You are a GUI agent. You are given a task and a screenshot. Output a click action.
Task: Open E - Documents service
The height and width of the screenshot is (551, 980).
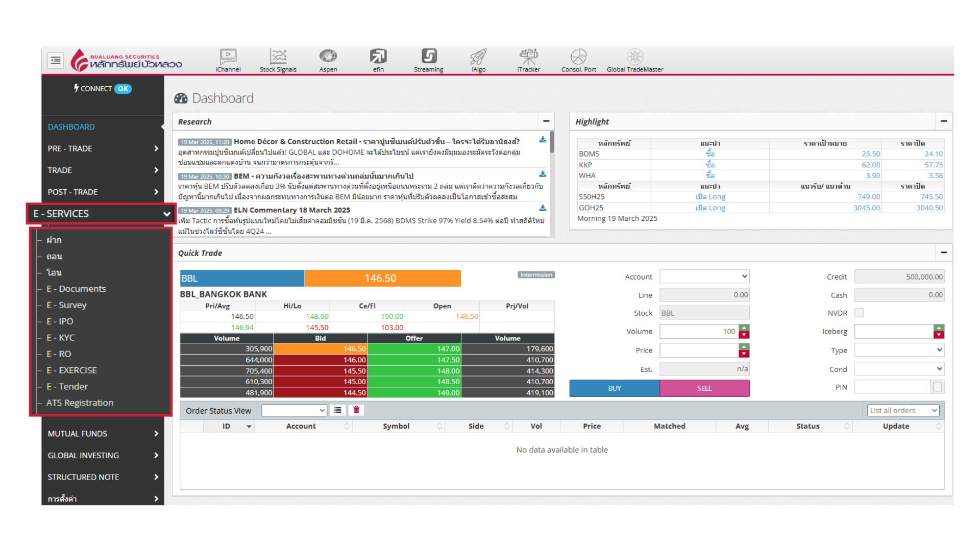[76, 289]
